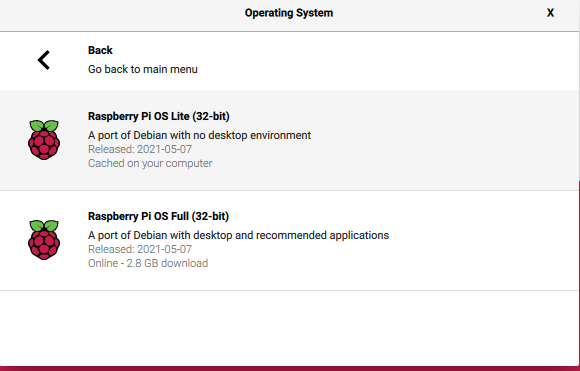580x371 pixels.
Task: Click the 'Operating System' dialog title
Action: pos(289,13)
